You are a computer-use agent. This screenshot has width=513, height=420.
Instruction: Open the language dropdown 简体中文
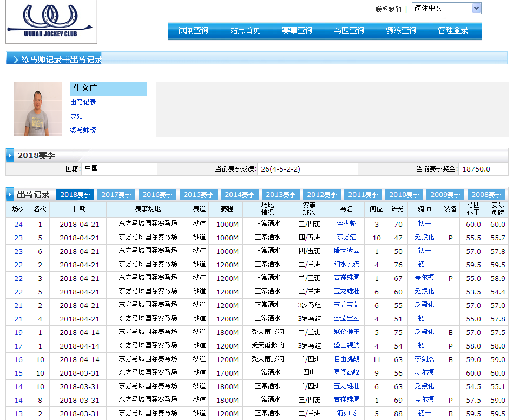click(446, 8)
